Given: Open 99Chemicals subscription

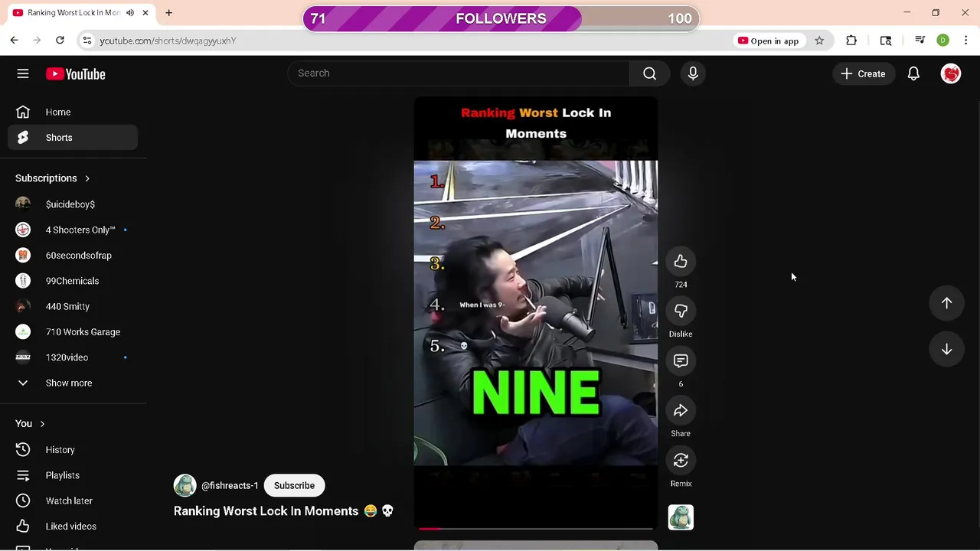Looking at the screenshot, I should pyautogui.click(x=73, y=281).
